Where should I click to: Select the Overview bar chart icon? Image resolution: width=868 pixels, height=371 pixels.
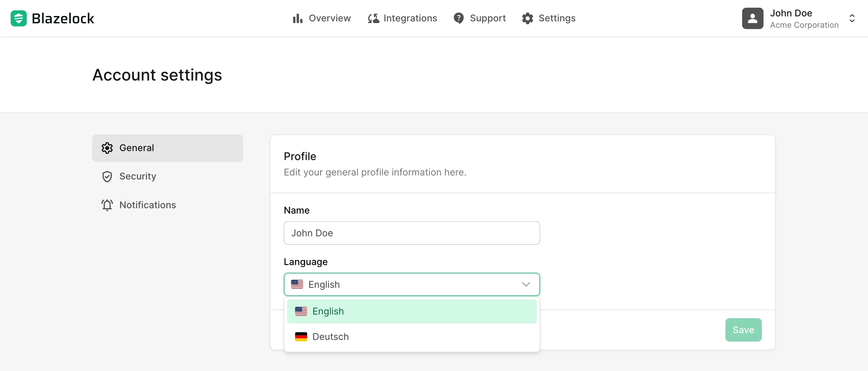tap(297, 18)
